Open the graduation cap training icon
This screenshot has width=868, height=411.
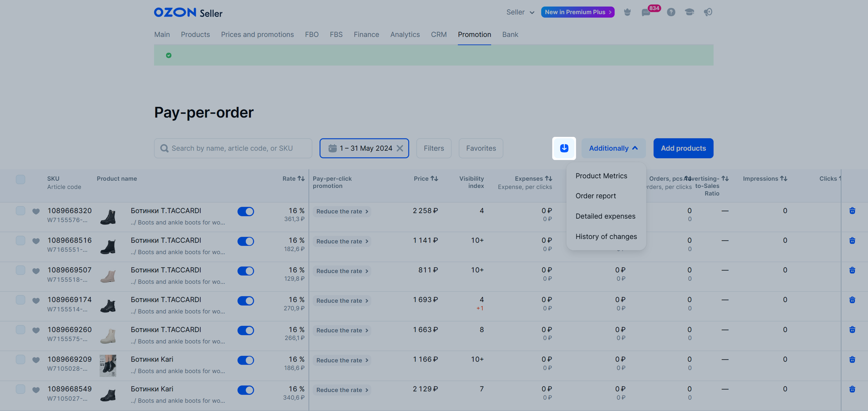tap(689, 12)
